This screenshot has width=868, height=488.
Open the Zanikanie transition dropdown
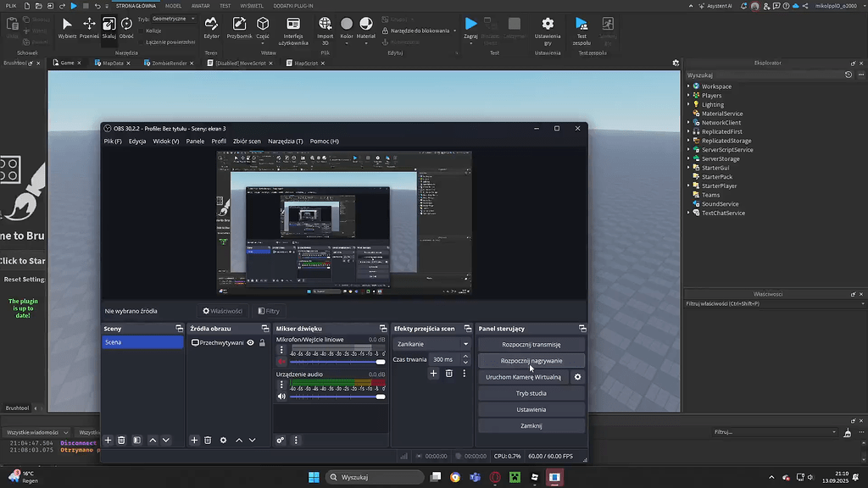click(432, 343)
